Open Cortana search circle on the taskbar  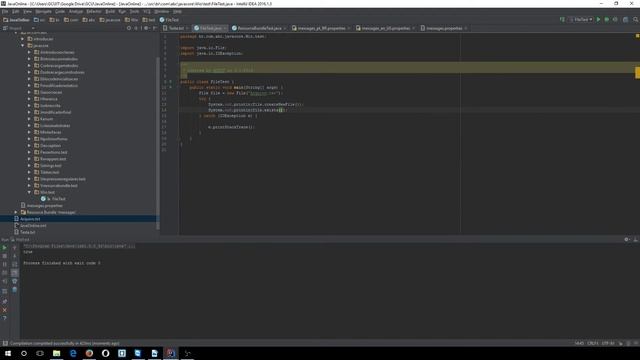pos(24,353)
